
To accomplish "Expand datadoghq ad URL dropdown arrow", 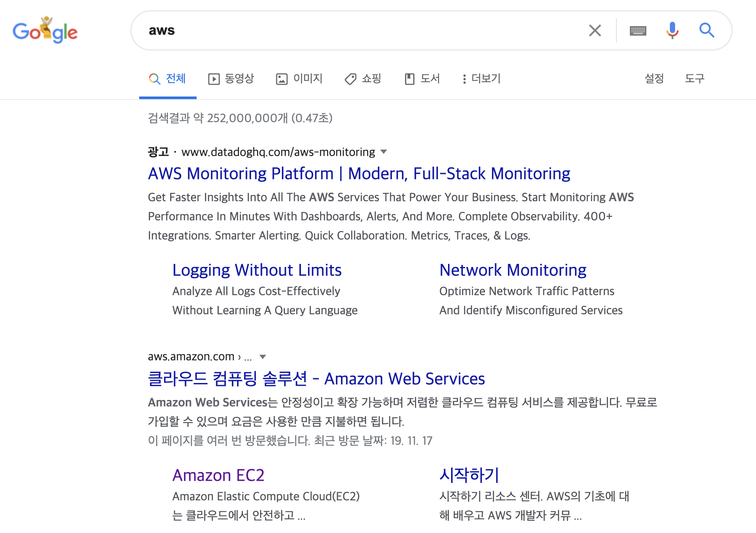I will pos(384,152).
